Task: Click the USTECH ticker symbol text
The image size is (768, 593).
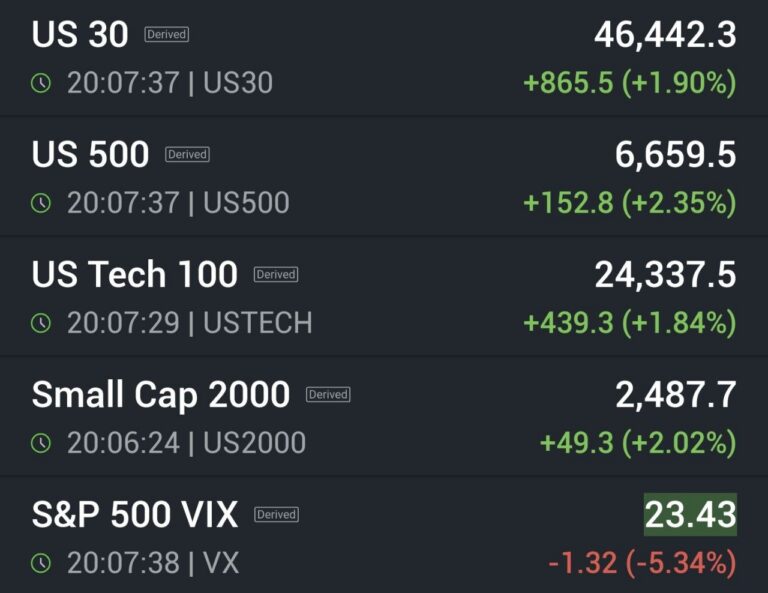Action: pos(258,323)
